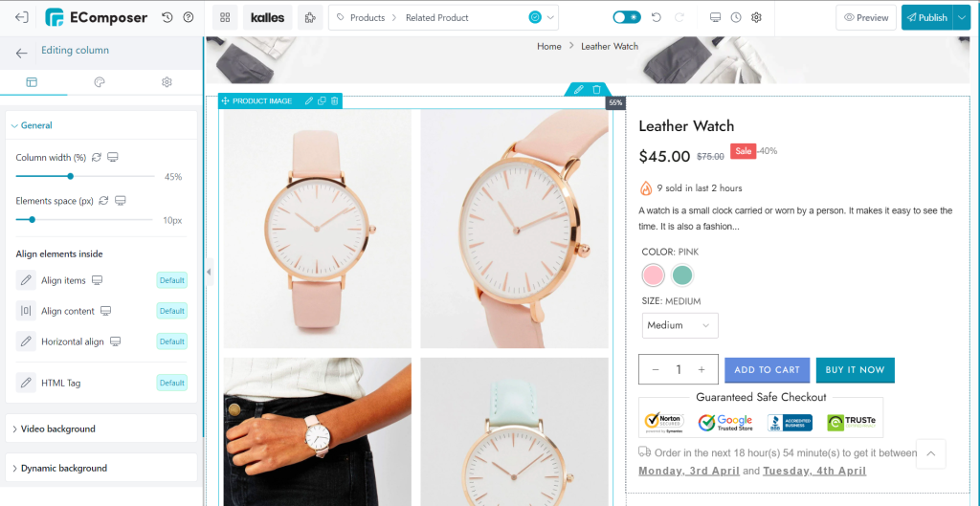This screenshot has width=980, height=506.
Task: Expand the Dynamic background section
Action: tap(101, 469)
